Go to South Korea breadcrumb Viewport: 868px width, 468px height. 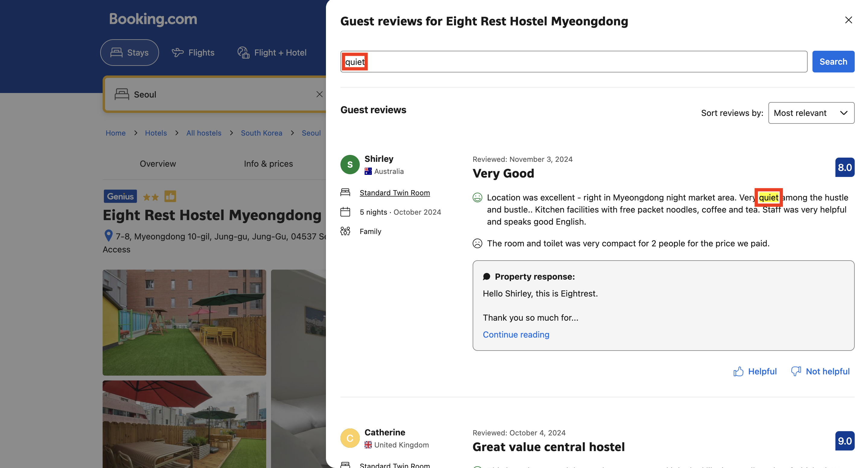click(x=261, y=133)
